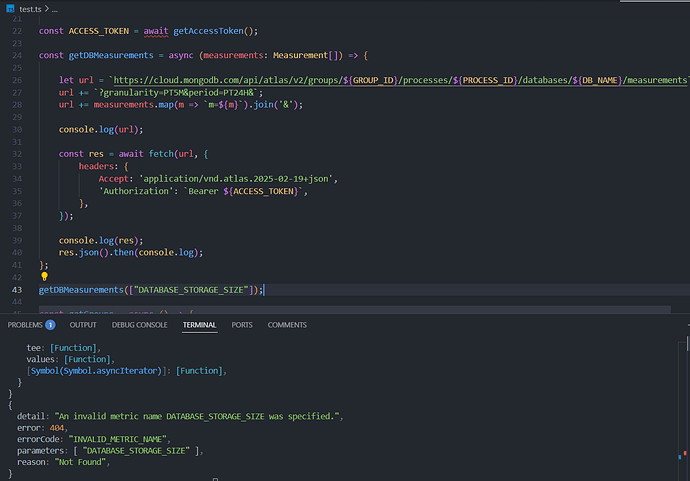Open the test.ts breadcrumb item

tap(32, 8)
